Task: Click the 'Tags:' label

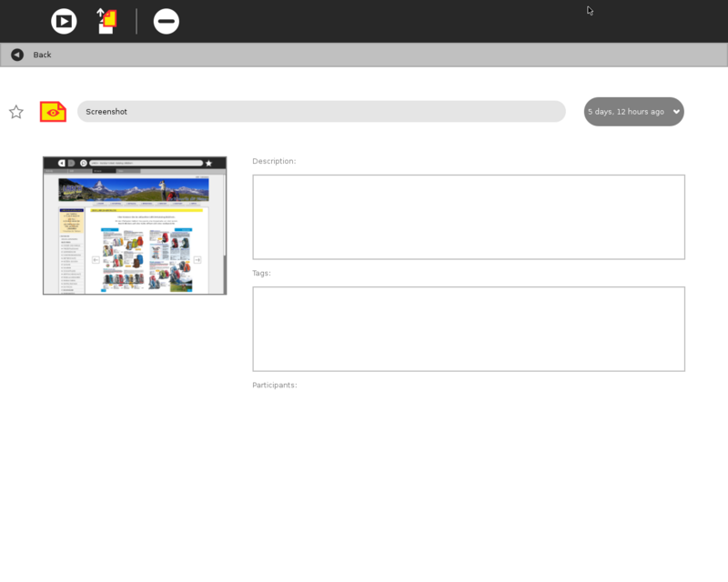Action: click(261, 273)
